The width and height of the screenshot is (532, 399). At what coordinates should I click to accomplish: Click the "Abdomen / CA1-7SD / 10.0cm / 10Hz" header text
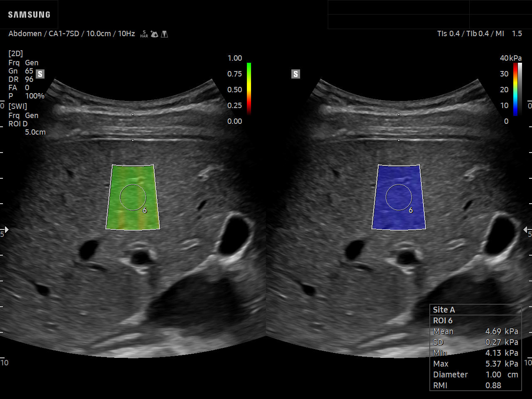click(x=71, y=34)
